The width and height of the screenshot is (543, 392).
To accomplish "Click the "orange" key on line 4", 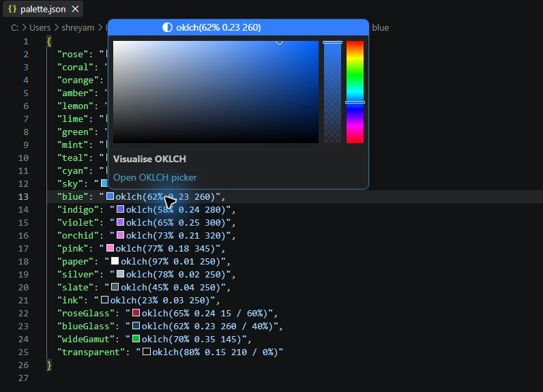I will pos(78,80).
